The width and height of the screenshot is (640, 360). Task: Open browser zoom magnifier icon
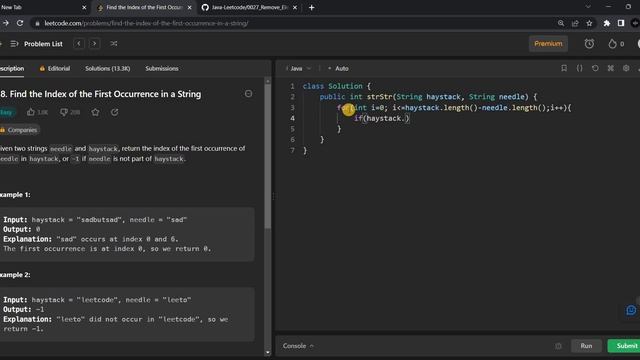[x=561, y=23]
